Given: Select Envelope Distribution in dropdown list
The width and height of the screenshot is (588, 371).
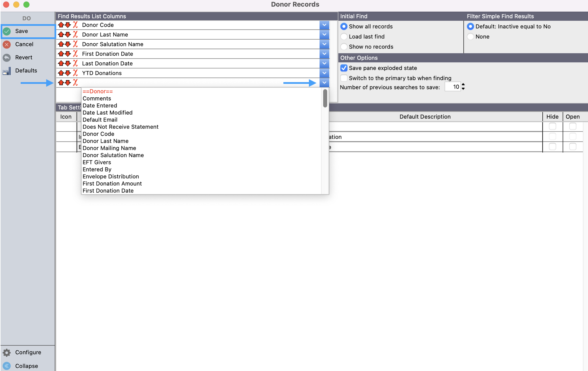Looking at the screenshot, I should tap(111, 177).
